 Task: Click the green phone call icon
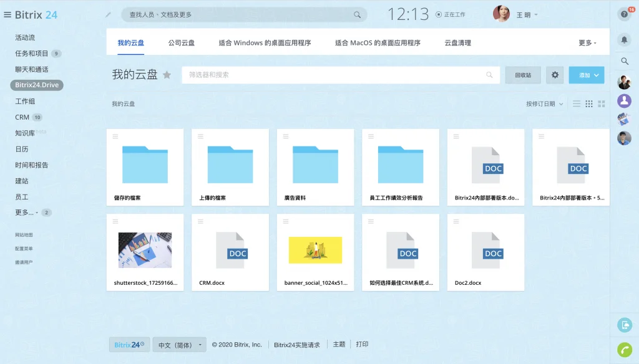[x=625, y=349]
